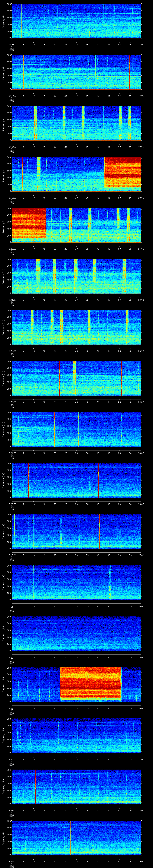This screenshot has height=868, width=153.
Task: Click the '31:00' end time label
Action: pyautogui.click(x=141, y=760)
